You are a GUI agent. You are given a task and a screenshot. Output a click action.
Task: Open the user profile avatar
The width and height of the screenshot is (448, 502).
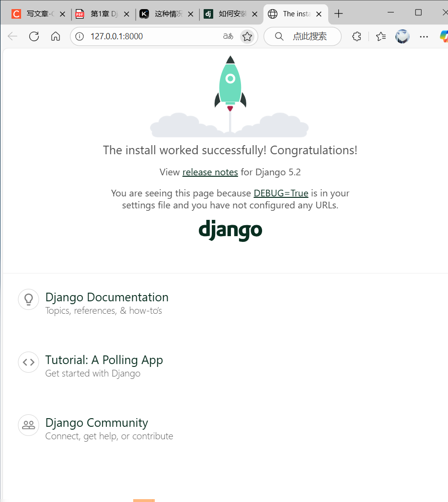pos(402,36)
